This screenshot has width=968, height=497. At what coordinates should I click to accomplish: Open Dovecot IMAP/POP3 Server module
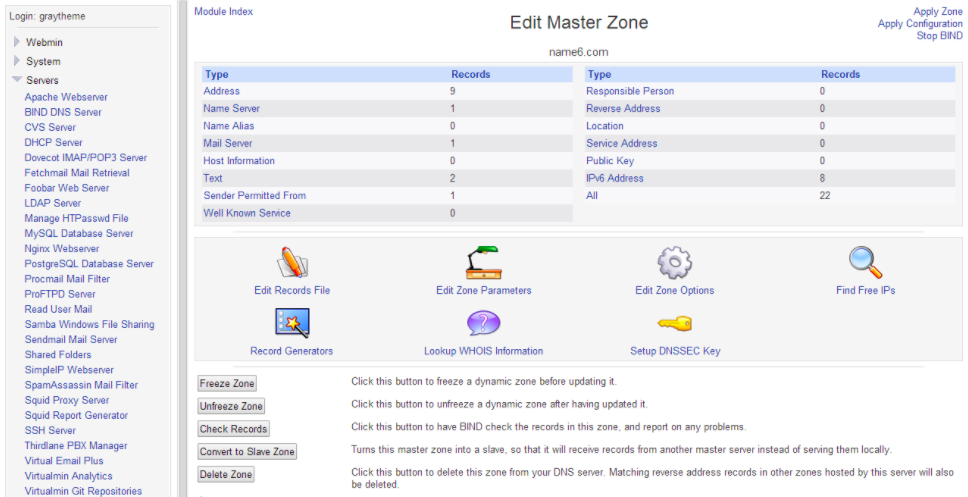pos(86,157)
